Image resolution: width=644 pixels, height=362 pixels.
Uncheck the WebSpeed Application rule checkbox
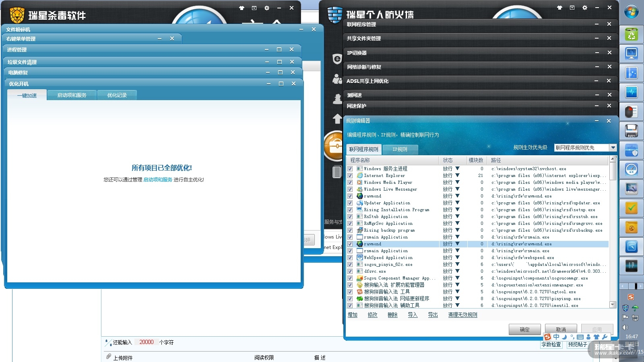(350, 258)
